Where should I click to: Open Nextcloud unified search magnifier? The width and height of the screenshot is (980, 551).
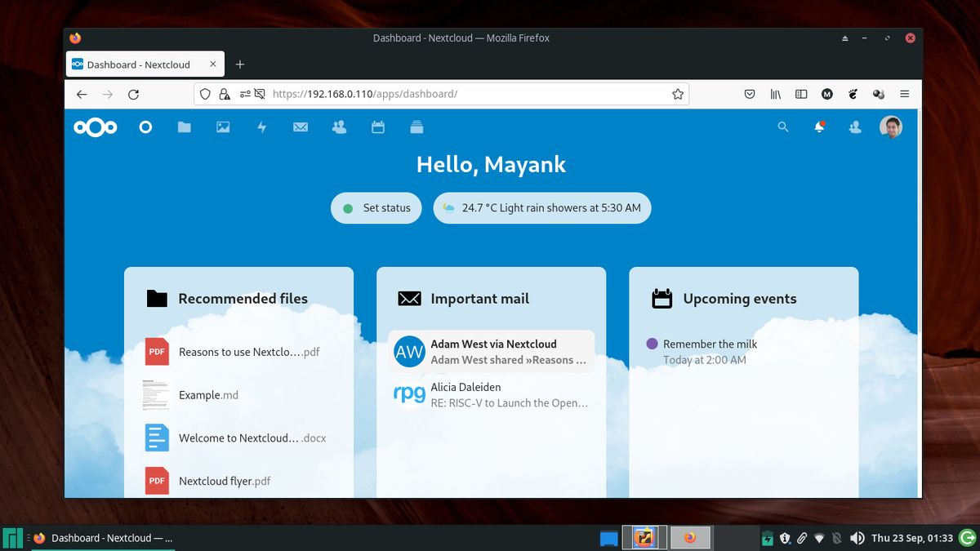tap(783, 127)
